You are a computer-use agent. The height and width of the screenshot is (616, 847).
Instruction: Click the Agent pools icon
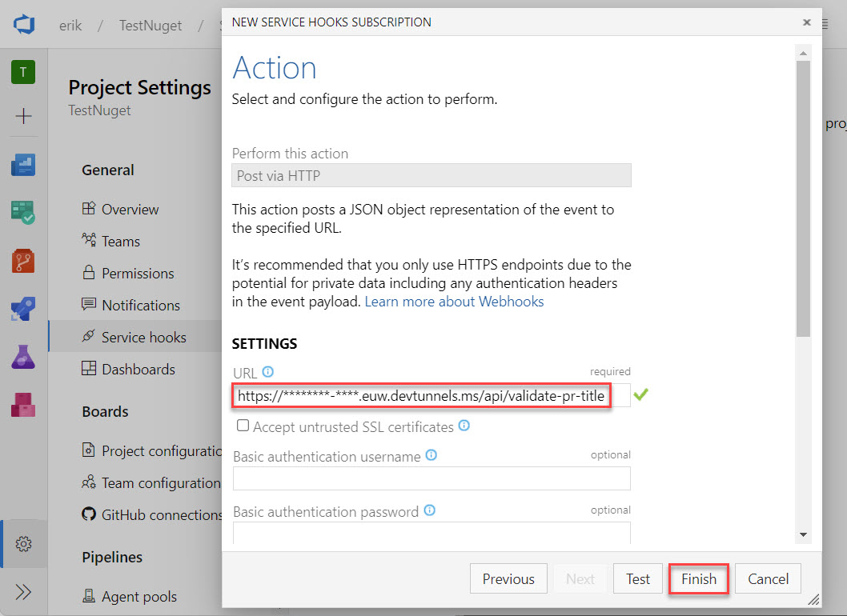tap(89, 595)
